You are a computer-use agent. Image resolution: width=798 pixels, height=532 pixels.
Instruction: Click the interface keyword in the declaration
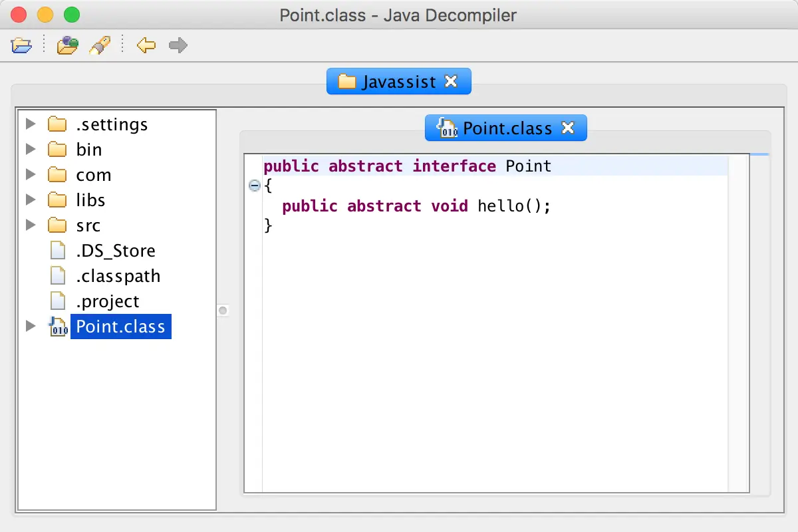click(x=454, y=166)
